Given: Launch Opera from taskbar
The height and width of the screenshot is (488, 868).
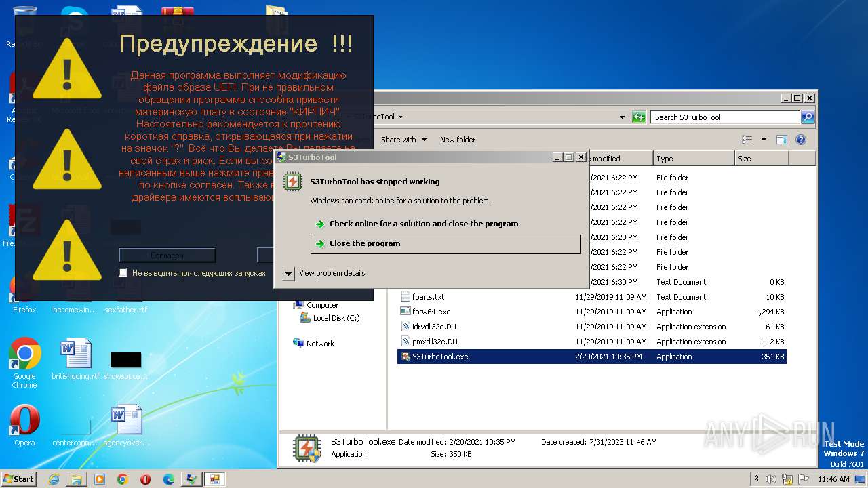Looking at the screenshot, I should point(146,479).
